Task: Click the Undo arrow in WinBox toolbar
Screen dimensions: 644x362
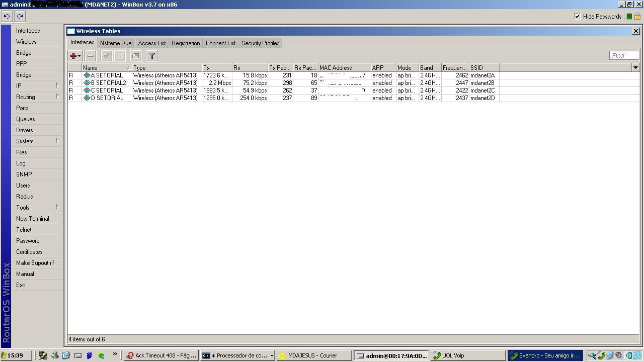Action: (x=7, y=16)
